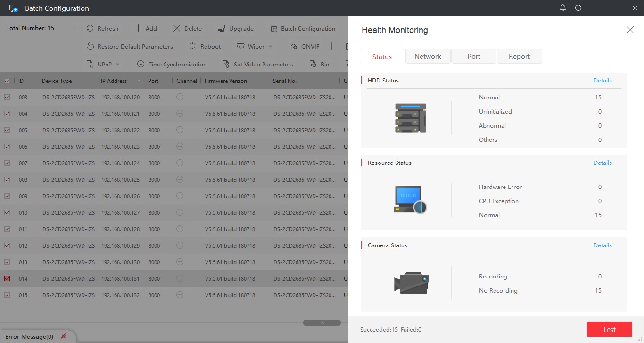Toggle the select-all devices checkbox
The width and height of the screenshot is (644, 343).
7,81
